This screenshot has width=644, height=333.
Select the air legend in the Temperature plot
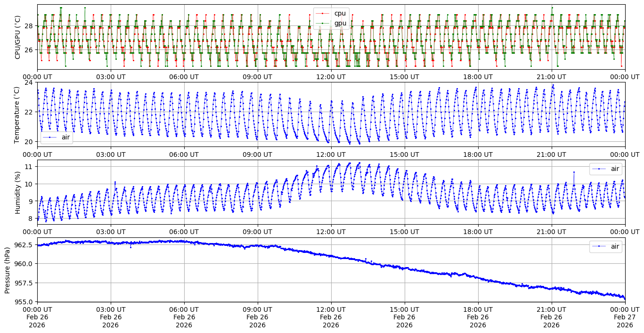57,137
